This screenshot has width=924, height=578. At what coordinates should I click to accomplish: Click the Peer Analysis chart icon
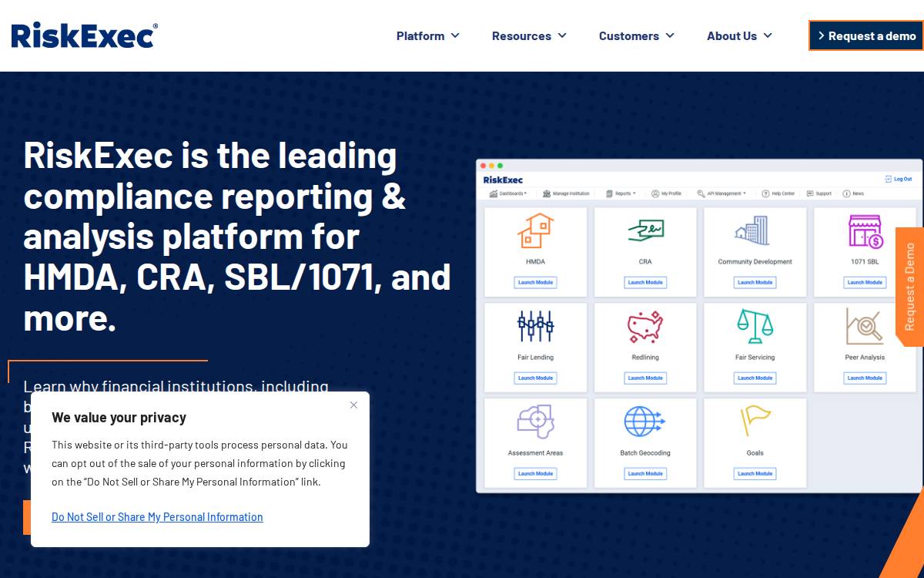(x=865, y=327)
